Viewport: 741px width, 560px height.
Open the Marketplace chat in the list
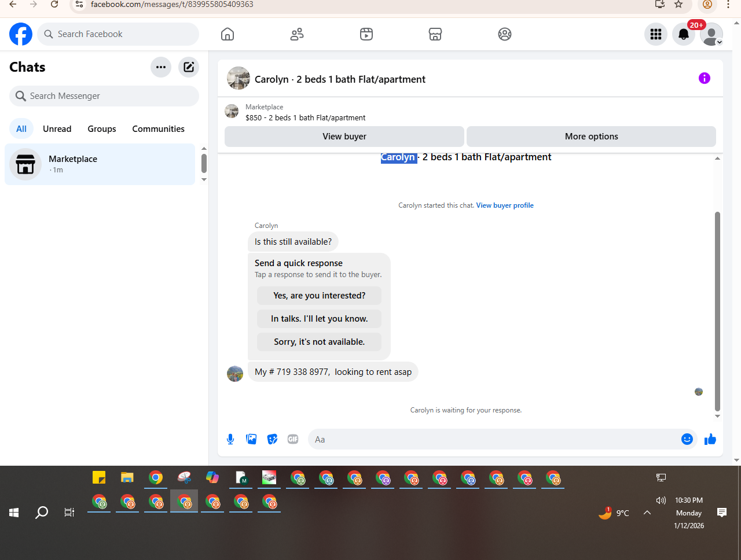pyautogui.click(x=100, y=164)
